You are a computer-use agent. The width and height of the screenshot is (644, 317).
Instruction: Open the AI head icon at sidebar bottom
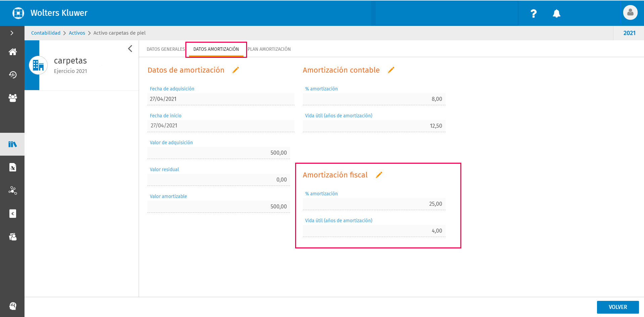(x=12, y=306)
